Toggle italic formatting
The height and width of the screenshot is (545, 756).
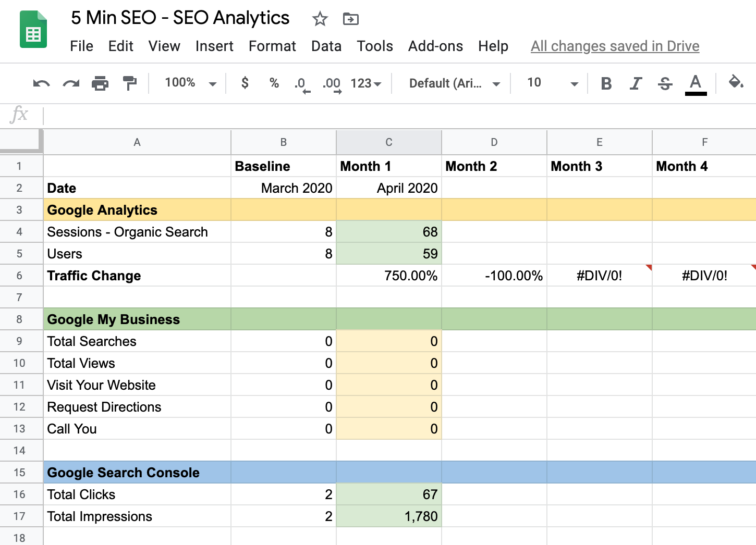point(636,83)
